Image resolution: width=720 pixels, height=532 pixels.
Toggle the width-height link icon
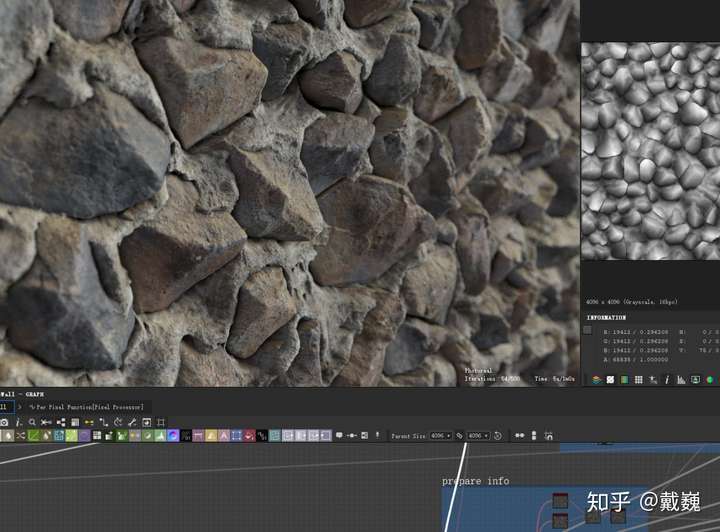(x=459, y=436)
